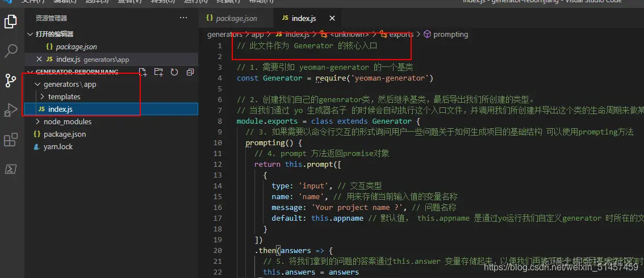644x278 pixels.
Task: Click 'const Generator' on line 4
Action: coord(269,78)
